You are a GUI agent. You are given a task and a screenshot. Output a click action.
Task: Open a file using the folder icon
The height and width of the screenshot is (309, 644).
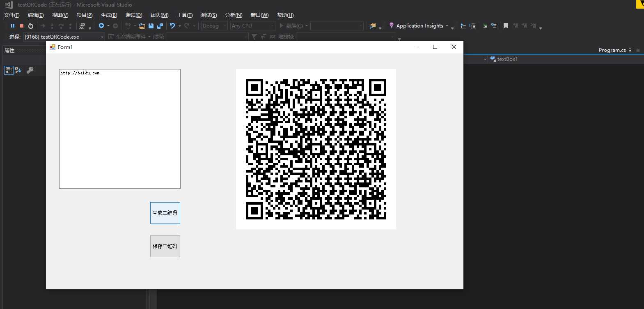coord(142,26)
